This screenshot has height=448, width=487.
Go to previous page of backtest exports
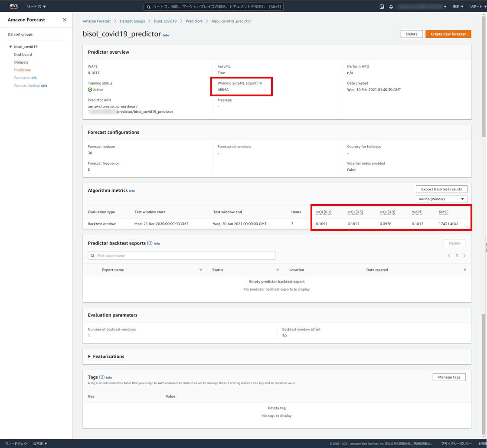pyautogui.click(x=449, y=256)
